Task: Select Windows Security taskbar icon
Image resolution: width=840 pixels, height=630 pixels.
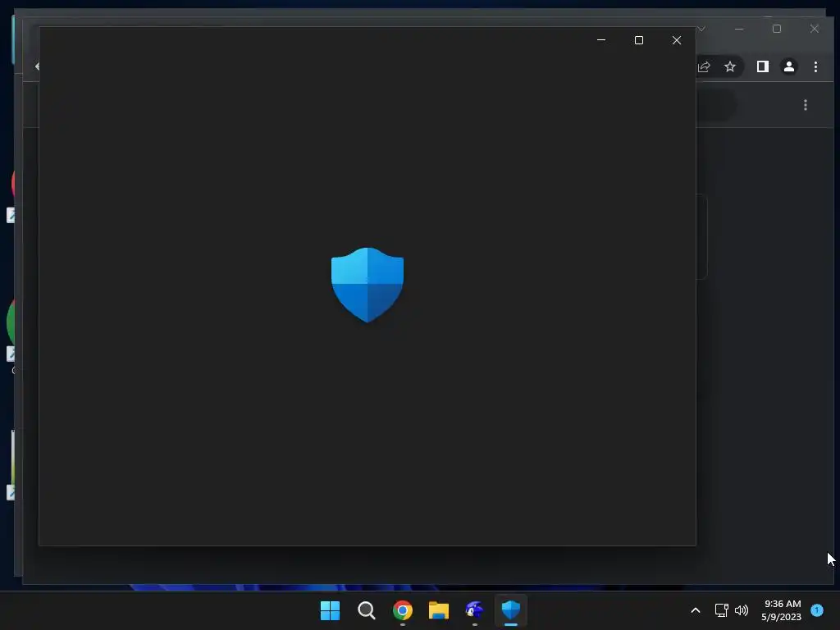Action: pyautogui.click(x=510, y=610)
